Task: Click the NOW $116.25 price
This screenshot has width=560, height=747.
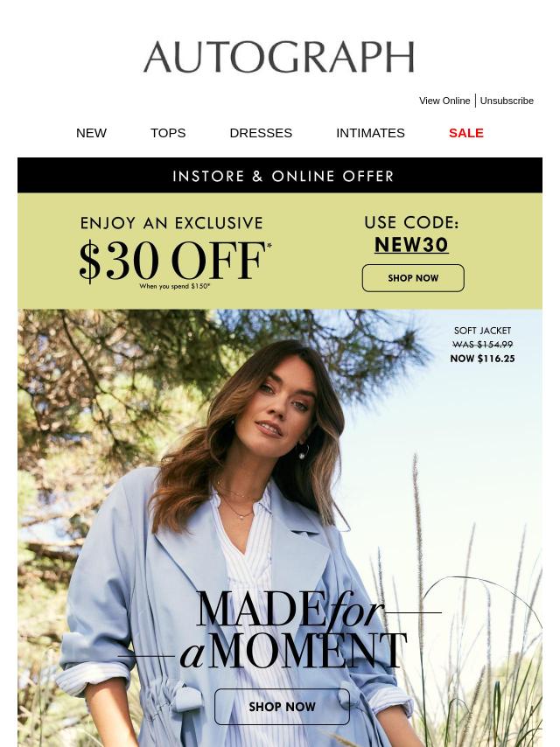Action: click(482, 359)
